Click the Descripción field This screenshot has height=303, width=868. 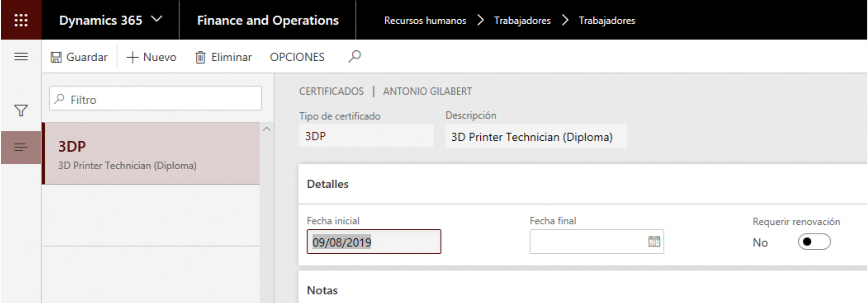(536, 136)
